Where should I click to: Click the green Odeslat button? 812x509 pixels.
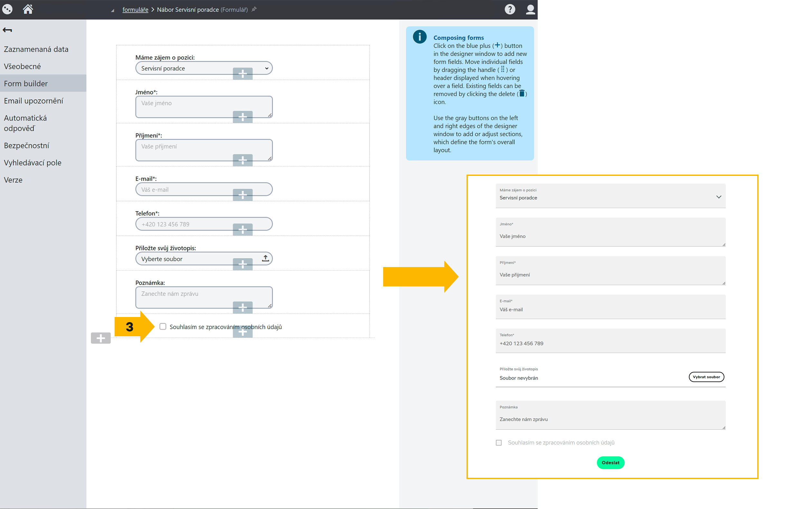(610, 463)
